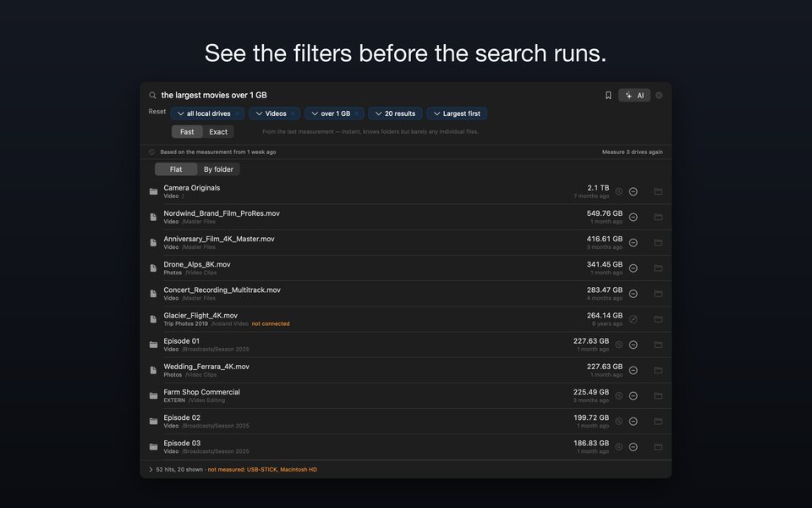Select the Glacier_Flight_4K.mov file name

coord(200,315)
